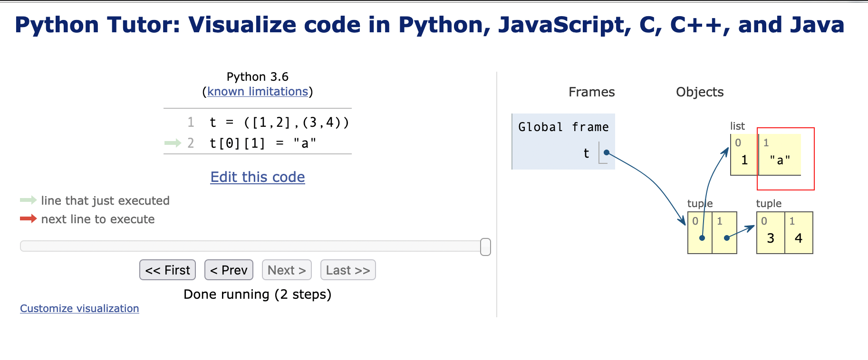The width and height of the screenshot is (868, 360).
Task: Click 'Done running (2 steps)' status text
Action: coord(258,294)
